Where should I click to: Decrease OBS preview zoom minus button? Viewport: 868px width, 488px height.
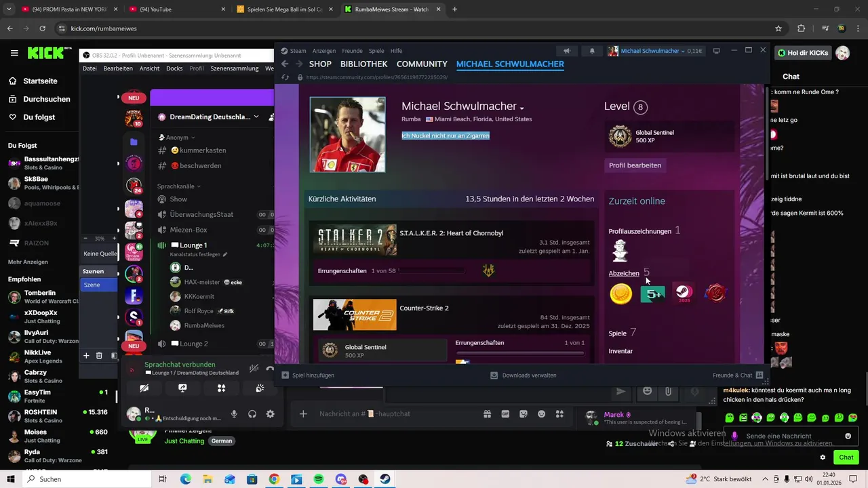coord(85,239)
